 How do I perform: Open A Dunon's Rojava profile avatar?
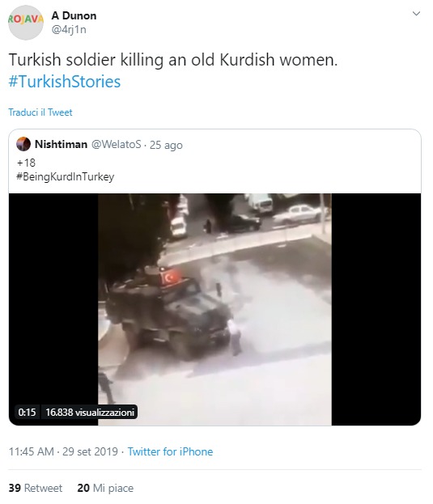(x=26, y=23)
